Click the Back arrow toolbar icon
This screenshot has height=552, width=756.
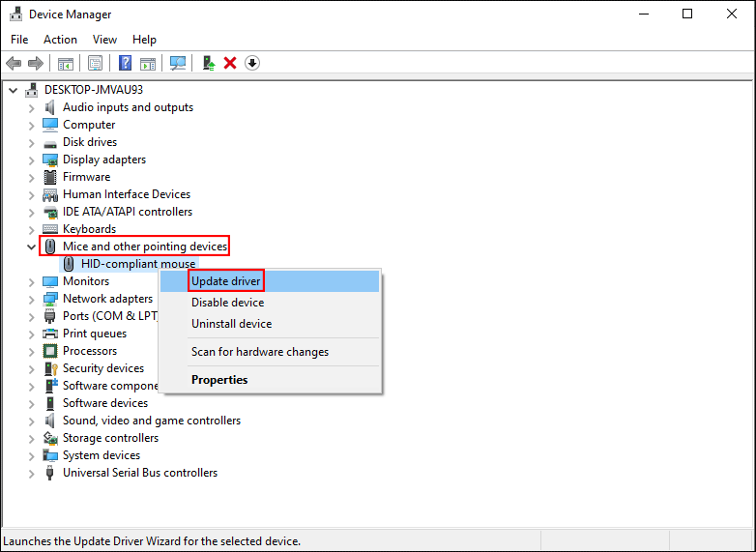click(x=14, y=63)
